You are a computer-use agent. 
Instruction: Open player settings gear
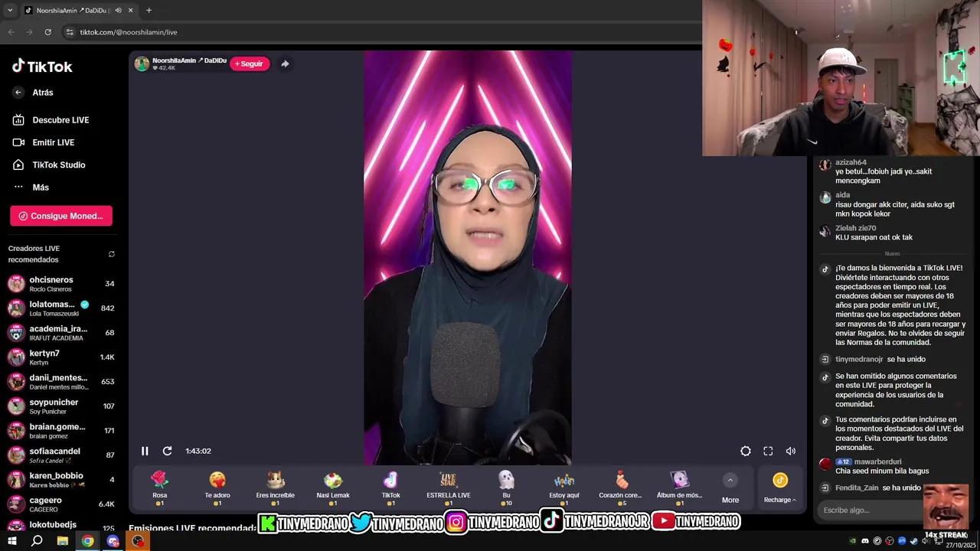(745, 451)
